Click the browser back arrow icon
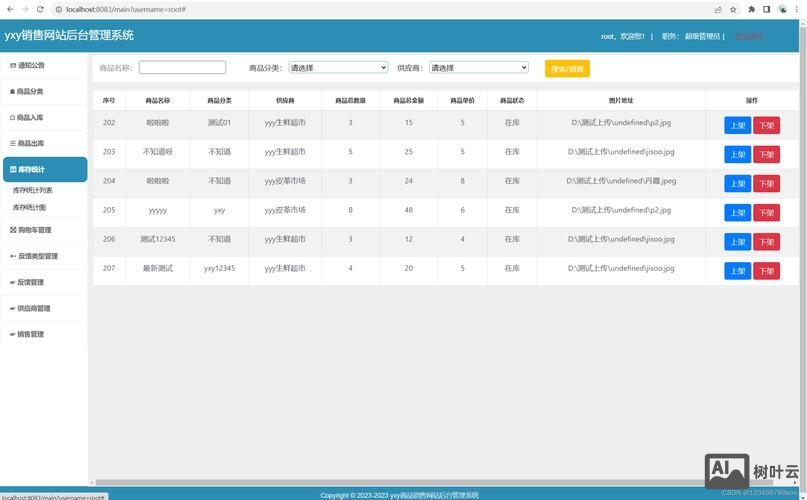 (8, 9)
